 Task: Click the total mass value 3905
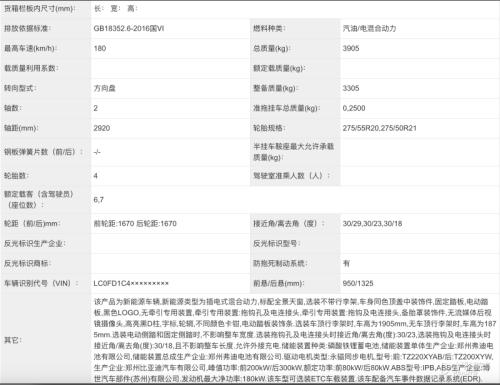[x=351, y=48]
